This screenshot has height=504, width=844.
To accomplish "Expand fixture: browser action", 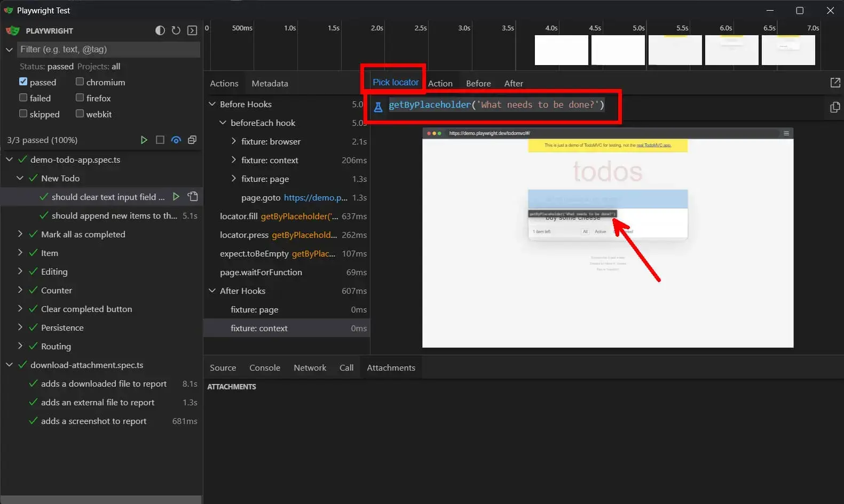I will 233,141.
